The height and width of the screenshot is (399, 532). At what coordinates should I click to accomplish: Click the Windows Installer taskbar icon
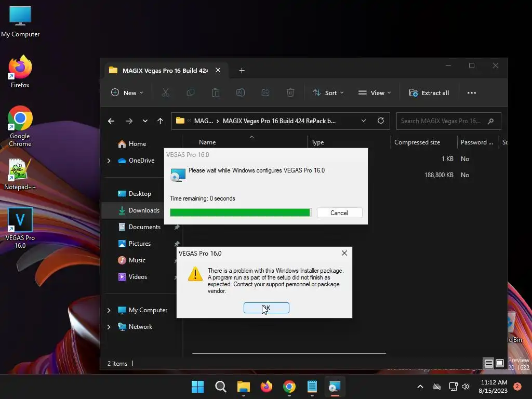click(x=335, y=387)
